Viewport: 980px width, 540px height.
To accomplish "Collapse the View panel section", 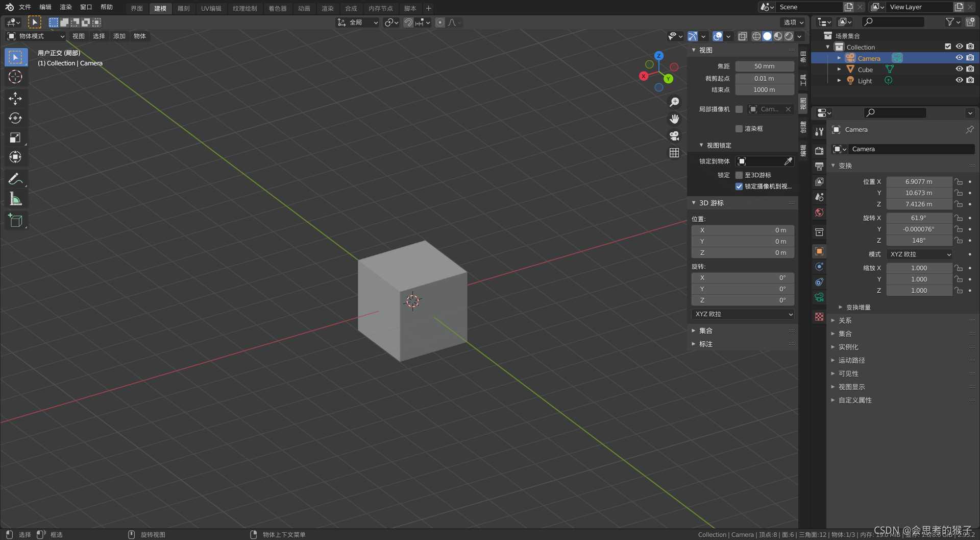I will 694,50.
